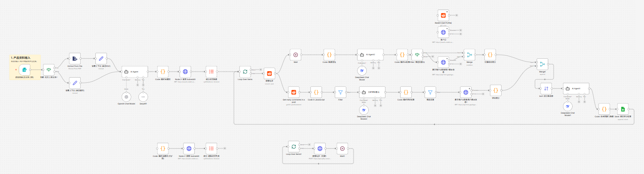Open the AI Agent1 node
Image resolution: width=644 pixels, height=174 pixels.
click(576, 89)
